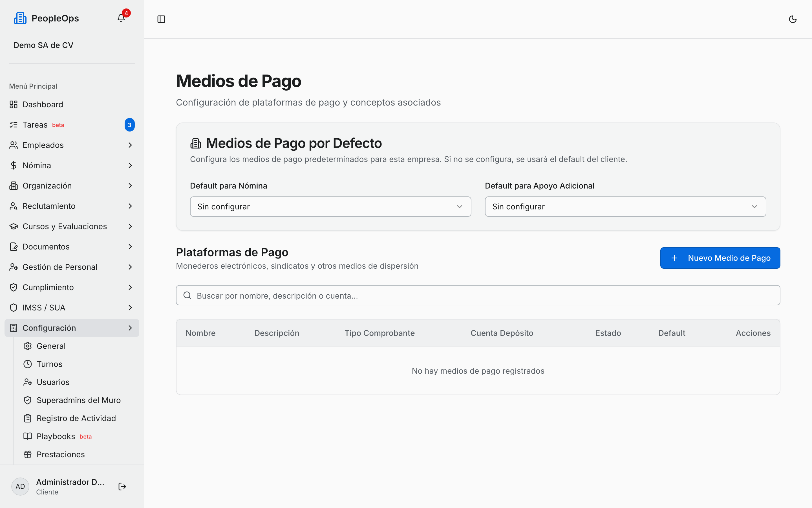The height and width of the screenshot is (508, 812).
Task: Expand the Empleados submenu chevron
Action: pos(130,145)
